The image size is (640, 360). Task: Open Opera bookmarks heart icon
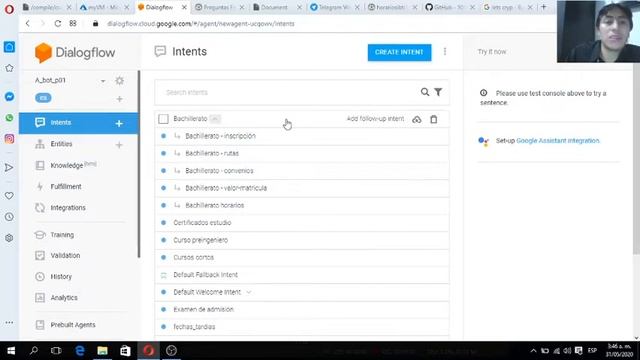pyautogui.click(x=9, y=196)
